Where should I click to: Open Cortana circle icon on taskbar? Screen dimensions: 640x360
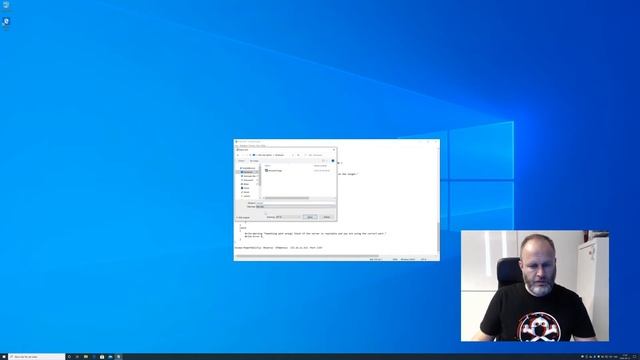[x=69, y=357]
